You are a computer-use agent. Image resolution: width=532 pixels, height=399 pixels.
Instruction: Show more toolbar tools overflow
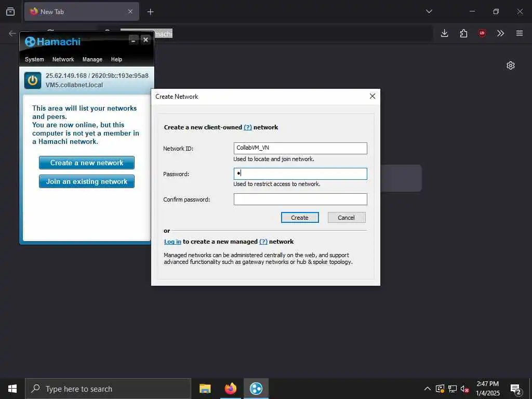click(500, 33)
